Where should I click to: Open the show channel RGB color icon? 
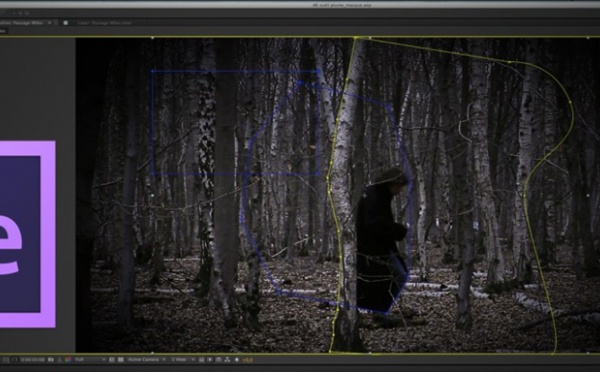tap(68, 360)
